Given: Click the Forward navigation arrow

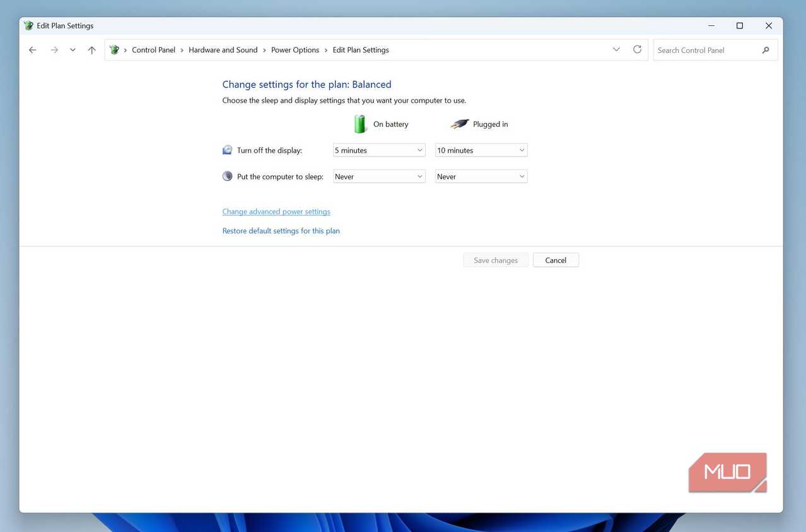Looking at the screenshot, I should [x=54, y=50].
